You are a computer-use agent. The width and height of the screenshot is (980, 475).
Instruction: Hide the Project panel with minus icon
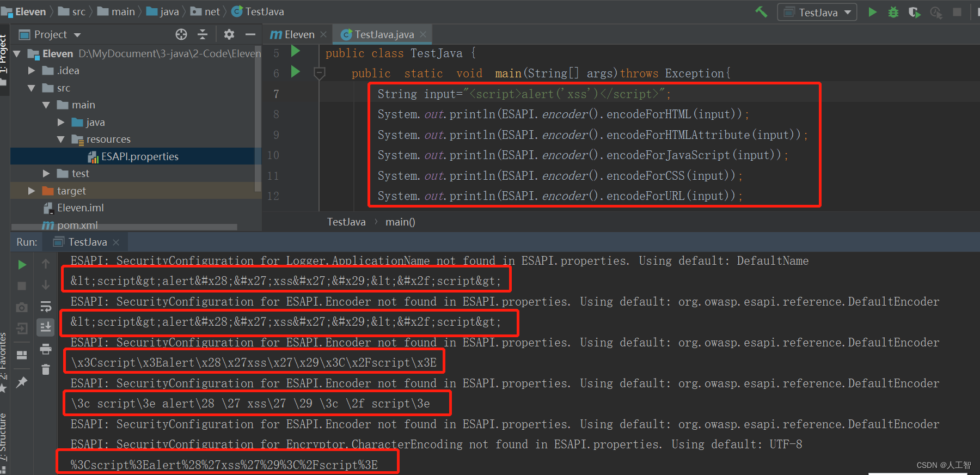250,34
